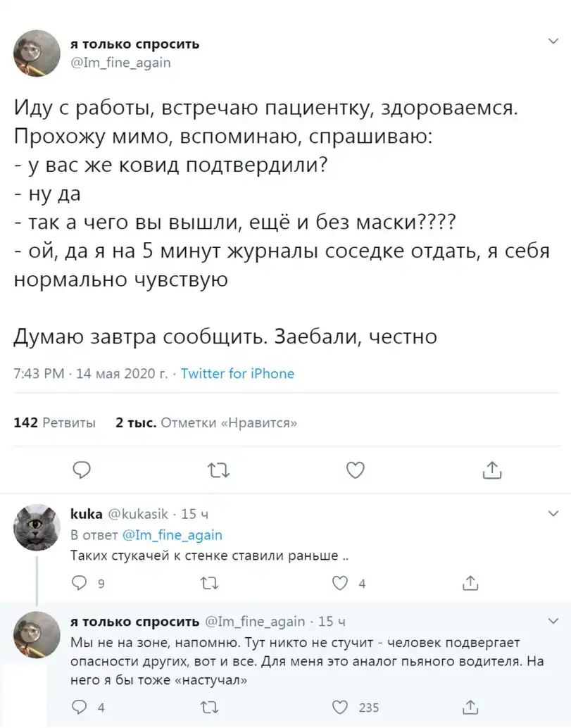Viewport: 571px width, 728px height.
Task: Retweet the main tweet
Action: point(218,471)
